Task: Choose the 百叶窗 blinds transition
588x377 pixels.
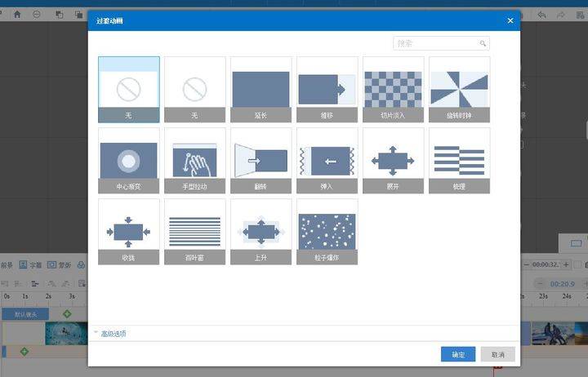Action: coord(194,232)
